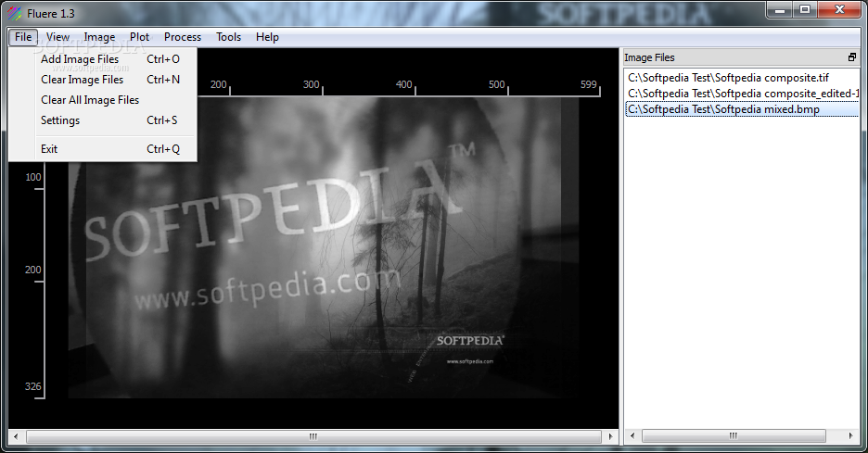Open the Plot menu
The image size is (868, 453).
[139, 37]
